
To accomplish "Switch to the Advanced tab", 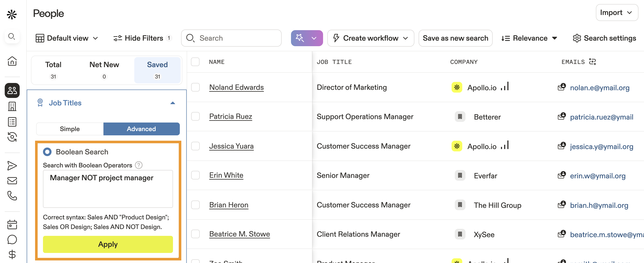I will (x=141, y=129).
